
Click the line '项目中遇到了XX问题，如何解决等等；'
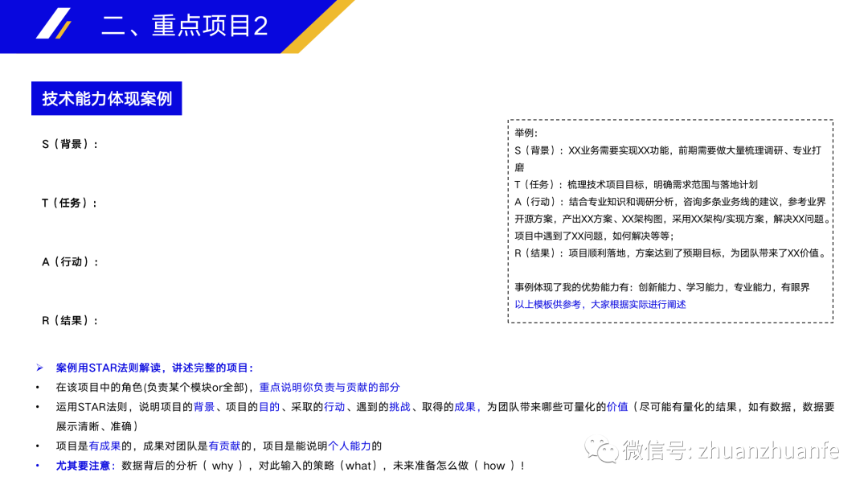594,236
